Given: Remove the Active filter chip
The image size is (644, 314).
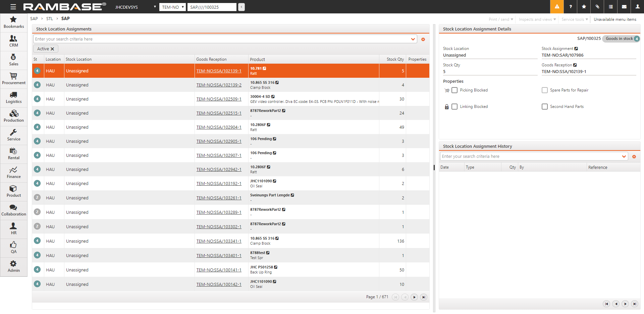Looking at the screenshot, I should click(52, 49).
